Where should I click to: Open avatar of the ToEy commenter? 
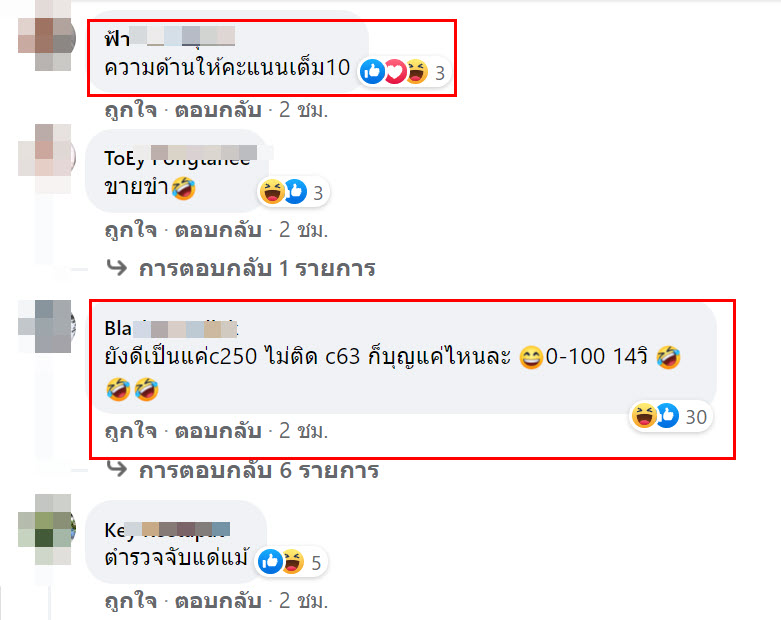47,158
